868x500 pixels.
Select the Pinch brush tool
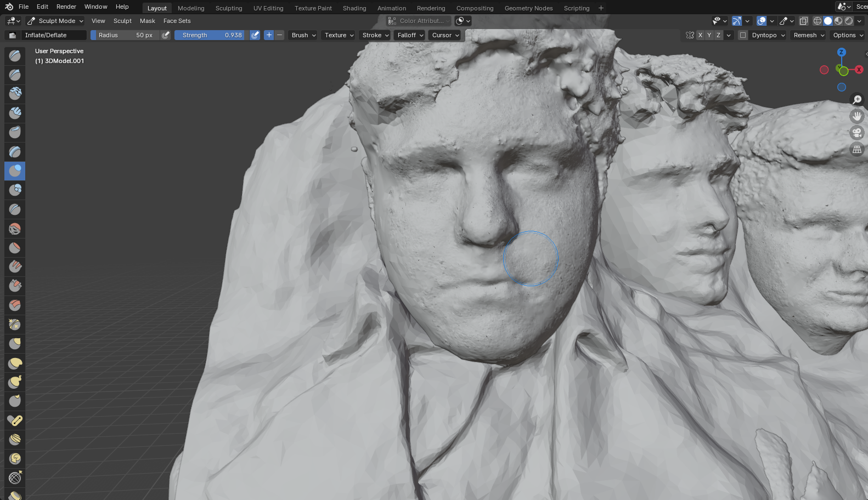click(15, 325)
